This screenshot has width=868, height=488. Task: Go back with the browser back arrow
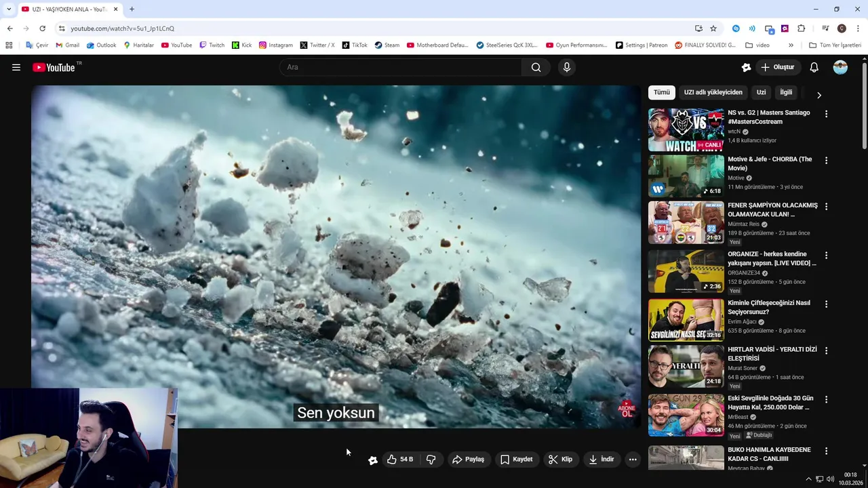(x=9, y=28)
